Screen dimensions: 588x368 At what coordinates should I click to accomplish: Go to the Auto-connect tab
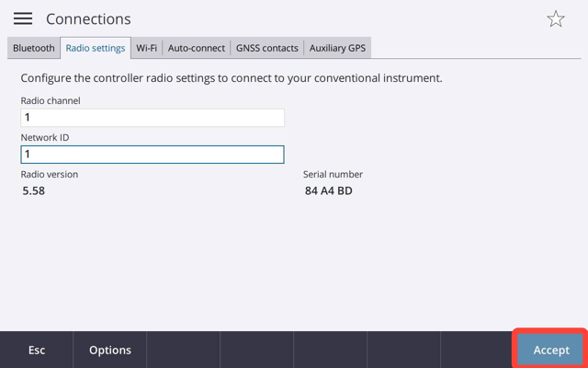coord(196,48)
